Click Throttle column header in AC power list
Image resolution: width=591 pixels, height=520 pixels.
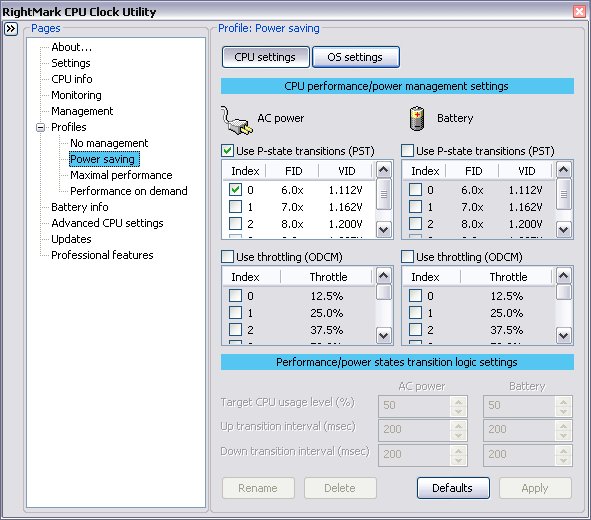click(x=328, y=277)
